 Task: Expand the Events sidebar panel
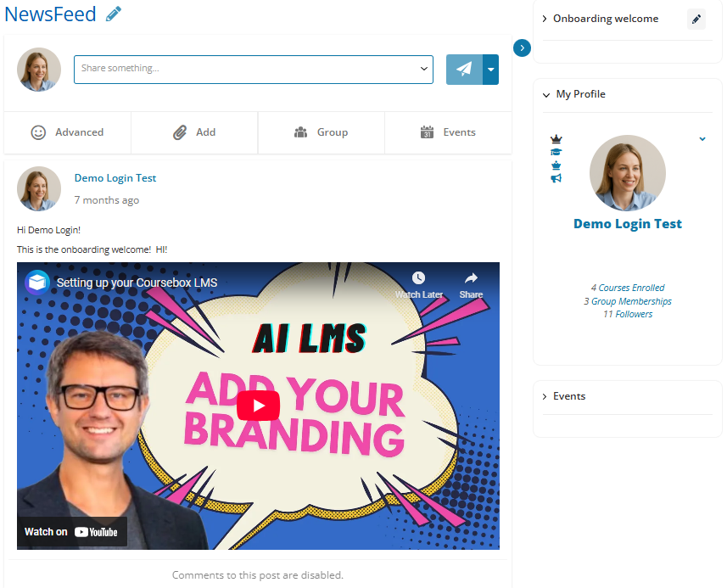(x=564, y=396)
